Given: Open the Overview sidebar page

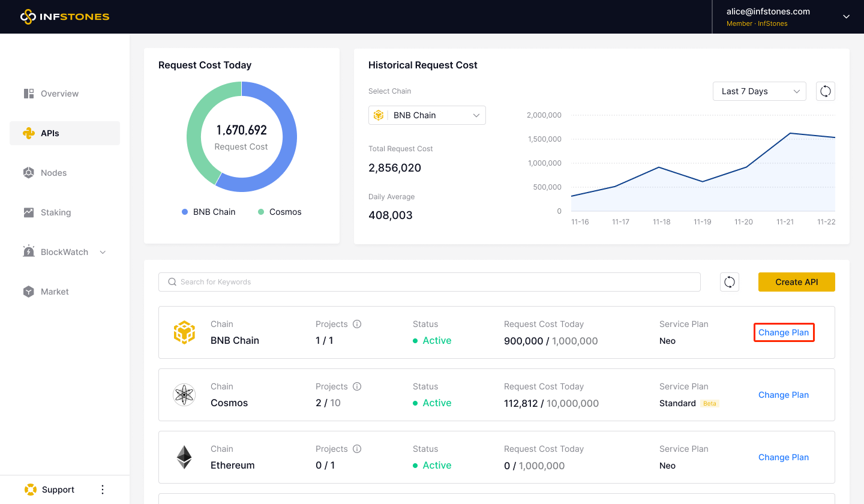Looking at the screenshot, I should (x=65, y=94).
